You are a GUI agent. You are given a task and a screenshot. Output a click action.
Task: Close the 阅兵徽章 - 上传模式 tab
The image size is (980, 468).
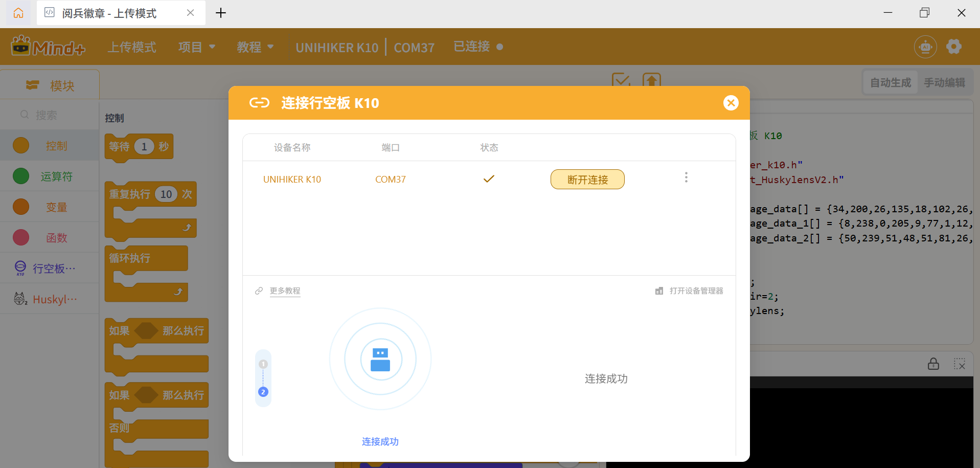pyautogui.click(x=191, y=13)
